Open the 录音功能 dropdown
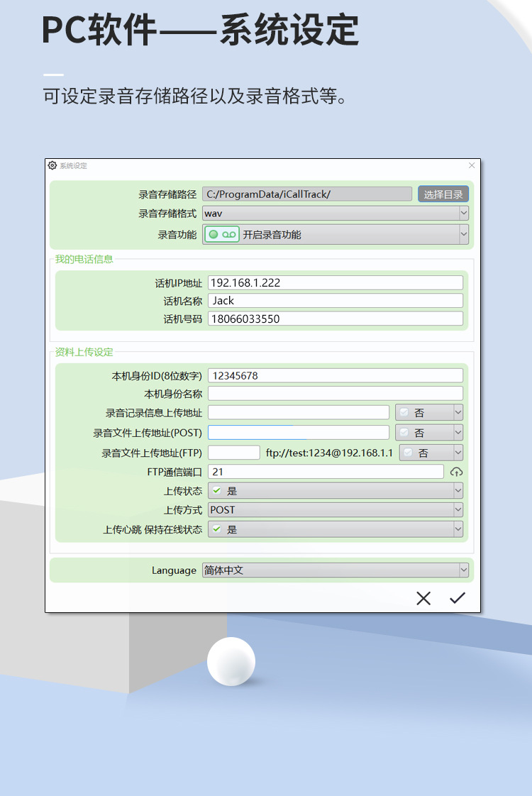 tap(336, 235)
